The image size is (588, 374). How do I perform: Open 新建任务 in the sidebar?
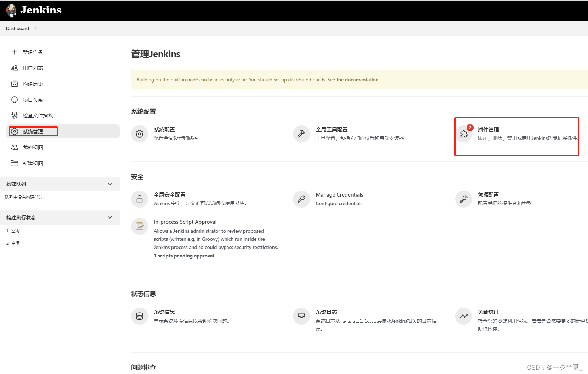(x=33, y=52)
